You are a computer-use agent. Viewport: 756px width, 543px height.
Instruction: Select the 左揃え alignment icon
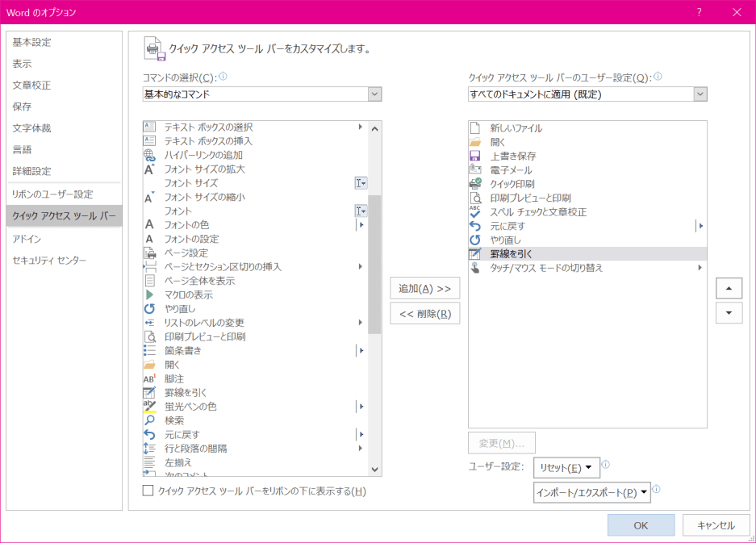(x=149, y=462)
